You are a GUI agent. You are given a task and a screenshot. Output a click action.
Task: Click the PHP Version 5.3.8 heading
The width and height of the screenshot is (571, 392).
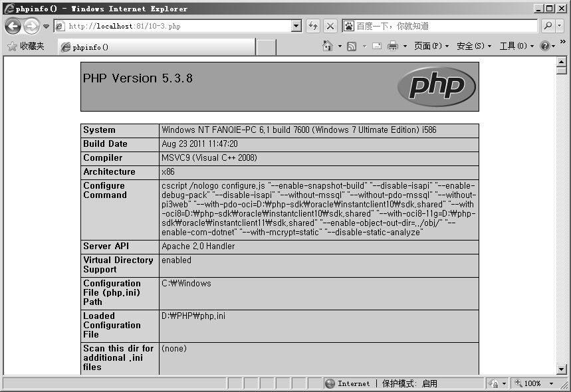(138, 78)
